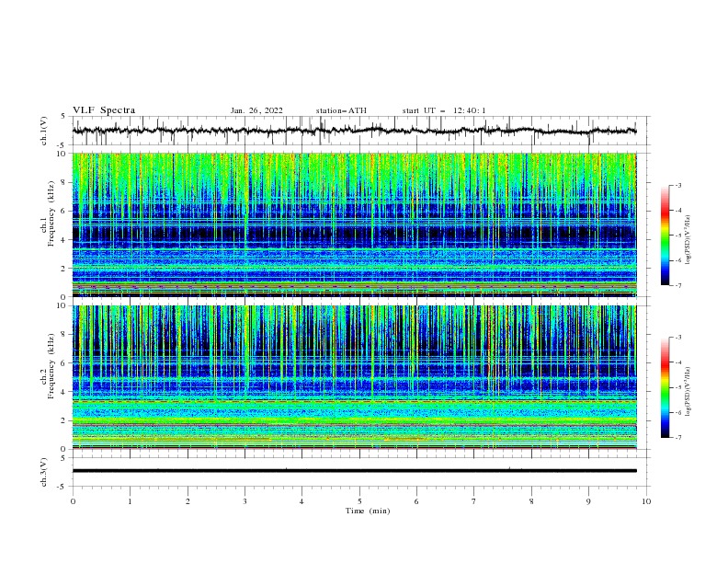Click time axis tick label "3"
728x563 pixels.
tap(245, 501)
